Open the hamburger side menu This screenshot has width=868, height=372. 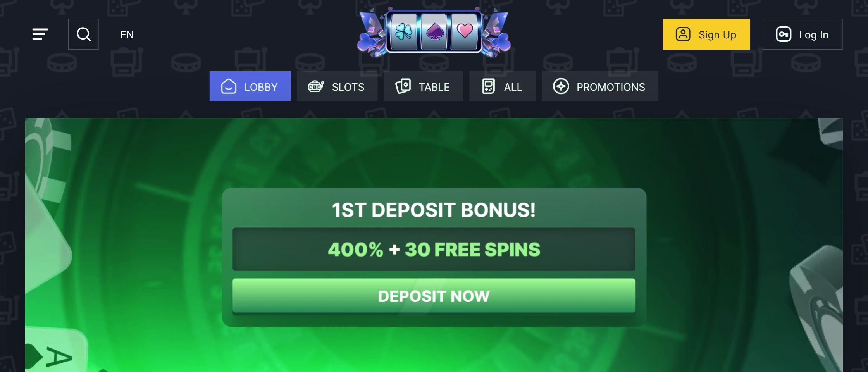[x=40, y=34]
